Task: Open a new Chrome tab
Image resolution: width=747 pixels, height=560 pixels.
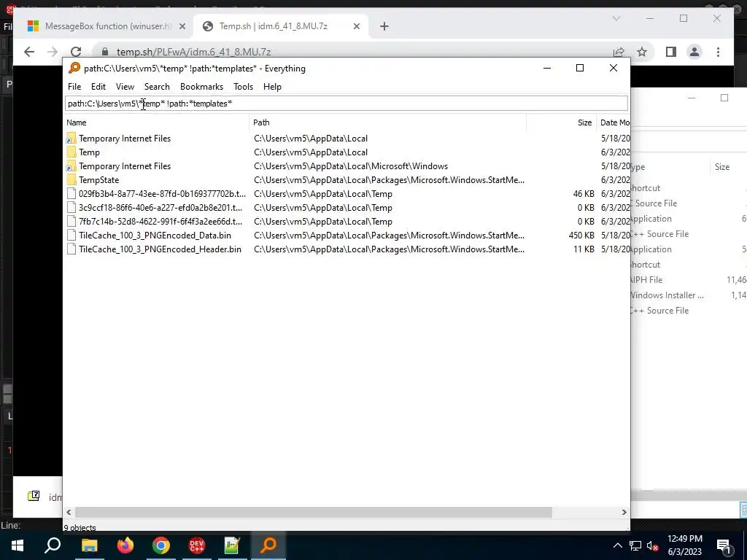Action: tap(384, 27)
